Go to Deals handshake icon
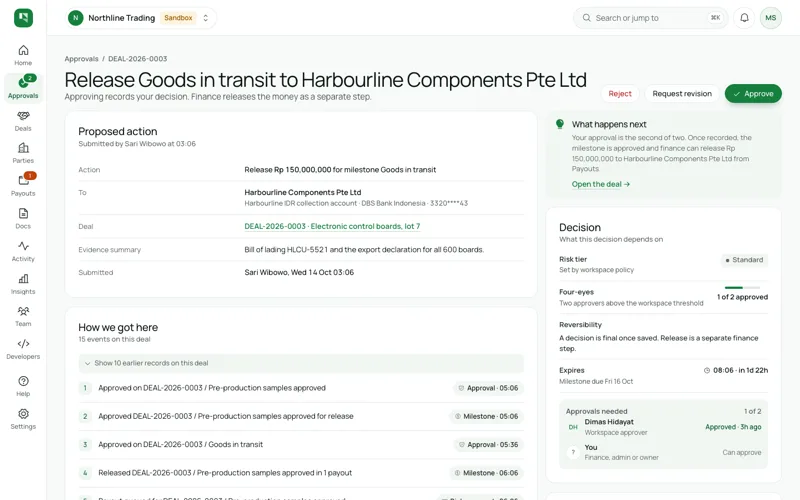This screenshot has width=800, height=500. pos(23,116)
